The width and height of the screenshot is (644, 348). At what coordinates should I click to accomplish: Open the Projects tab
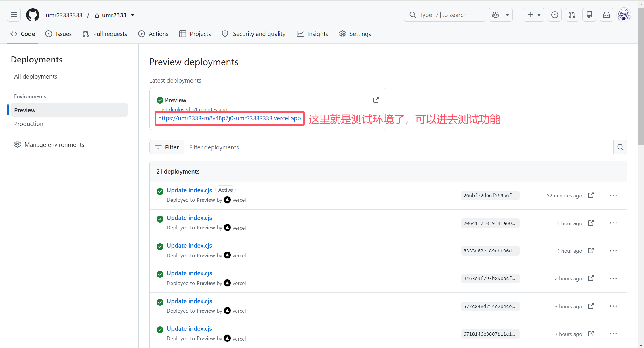[x=195, y=34]
